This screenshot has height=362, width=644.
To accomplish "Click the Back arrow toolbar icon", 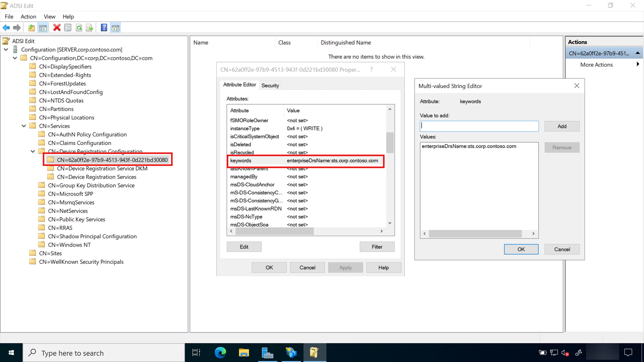I will (x=6, y=28).
